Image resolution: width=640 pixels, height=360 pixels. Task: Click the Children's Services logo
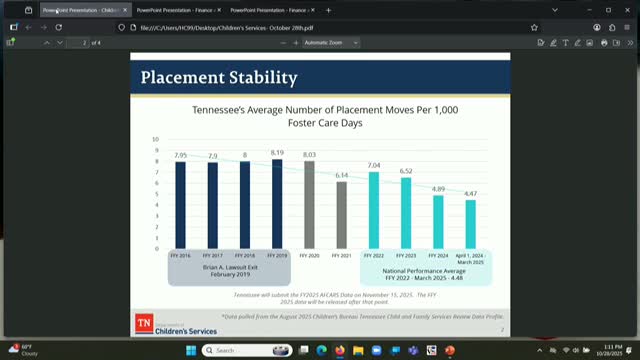coord(176,324)
